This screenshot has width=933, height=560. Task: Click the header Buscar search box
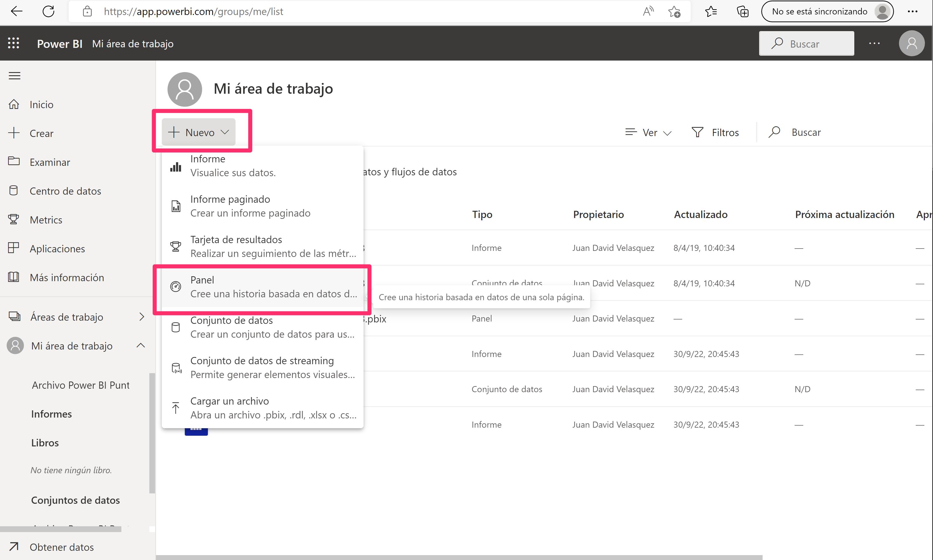click(806, 43)
